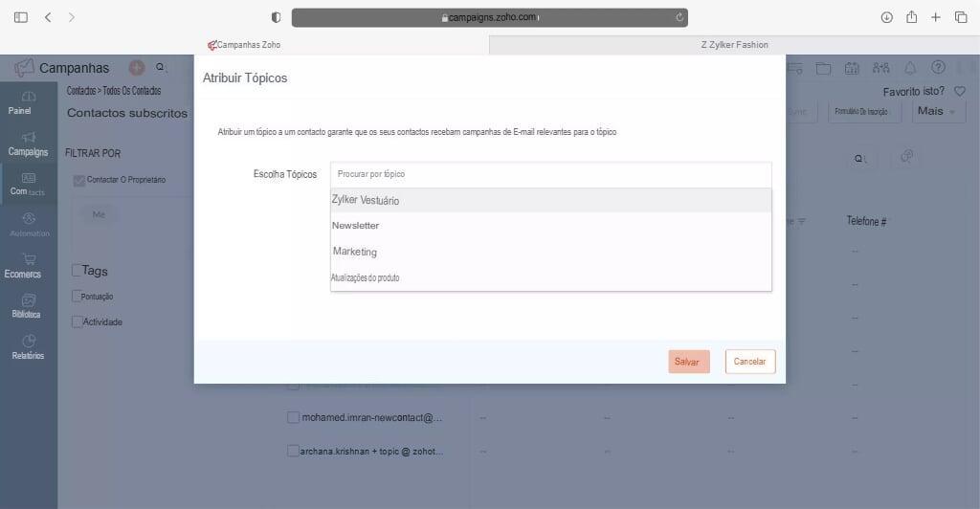Click the table search magnifier icon
This screenshot has width=980, height=509.
click(859, 159)
